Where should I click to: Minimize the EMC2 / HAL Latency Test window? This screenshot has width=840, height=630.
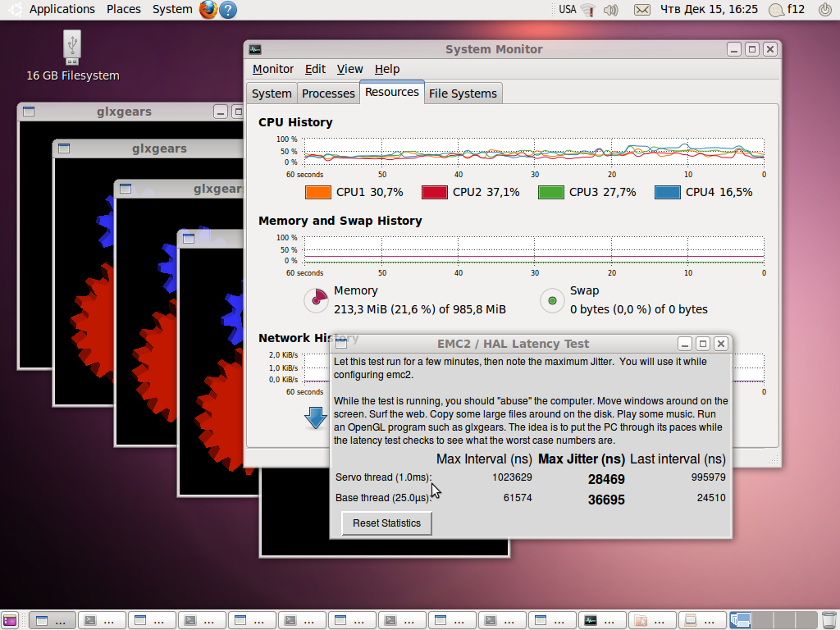(685, 344)
